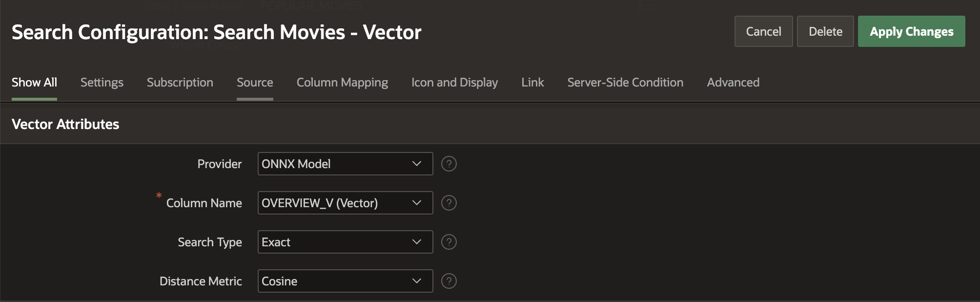Show help for Search Type
Viewport: 980px width, 302px height.
click(449, 242)
